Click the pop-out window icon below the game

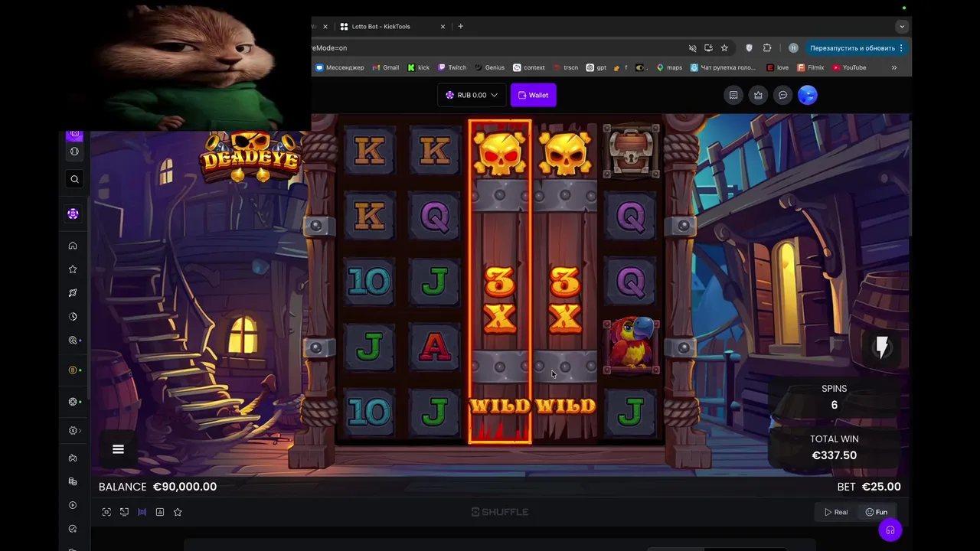(x=124, y=512)
